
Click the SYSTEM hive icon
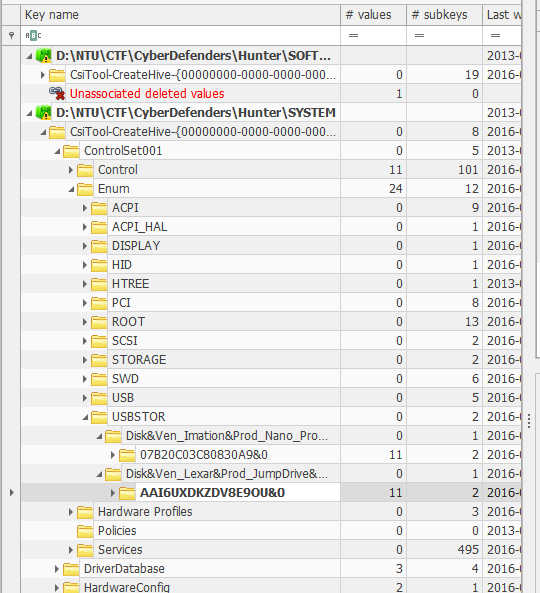pyautogui.click(x=43, y=113)
